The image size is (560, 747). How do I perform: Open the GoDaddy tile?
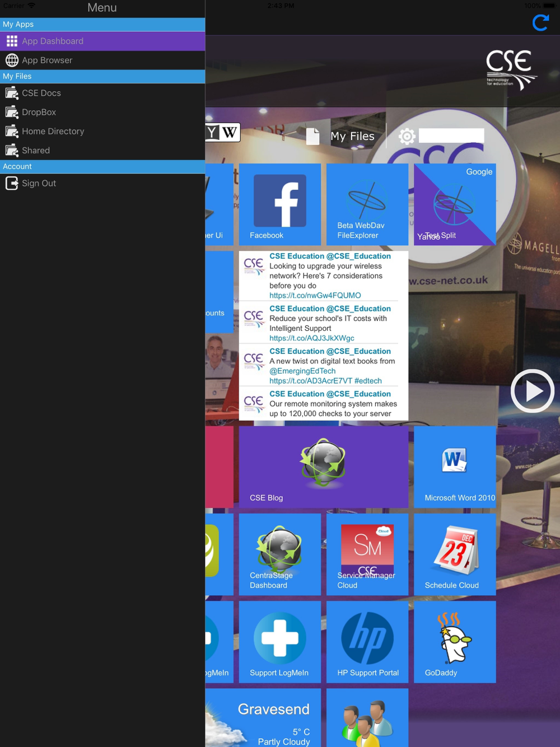coord(455,641)
